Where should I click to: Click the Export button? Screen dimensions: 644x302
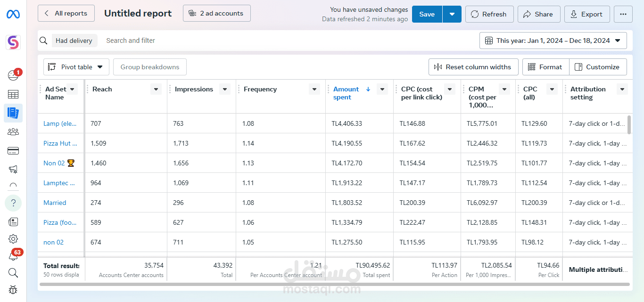587,14
